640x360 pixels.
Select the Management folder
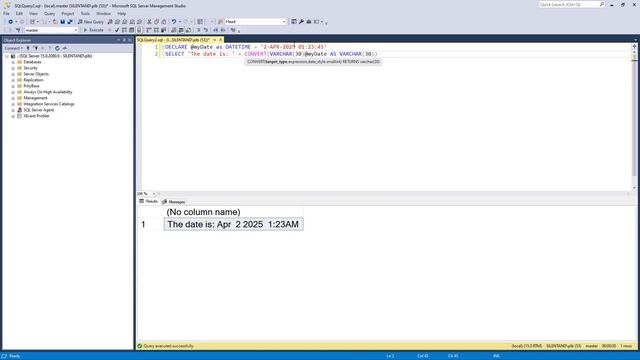(x=35, y=98)
